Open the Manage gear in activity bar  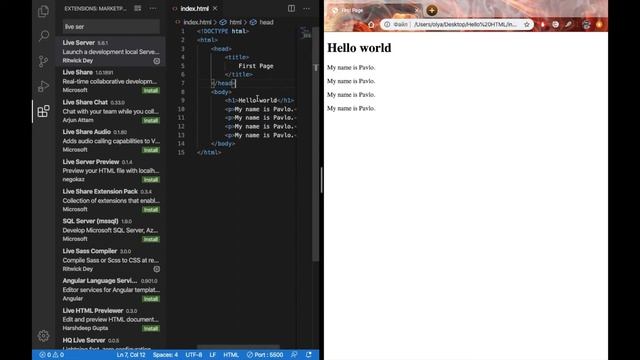[43, 336]
